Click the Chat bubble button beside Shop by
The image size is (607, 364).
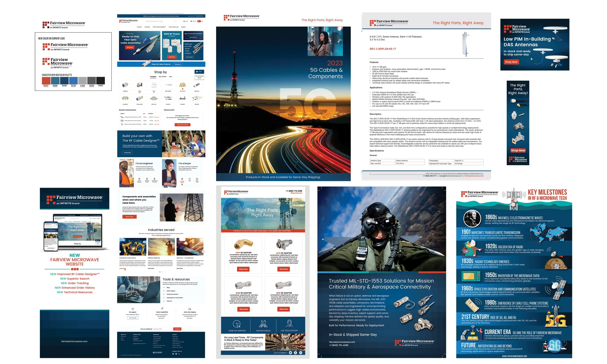[x=199, y=72]
